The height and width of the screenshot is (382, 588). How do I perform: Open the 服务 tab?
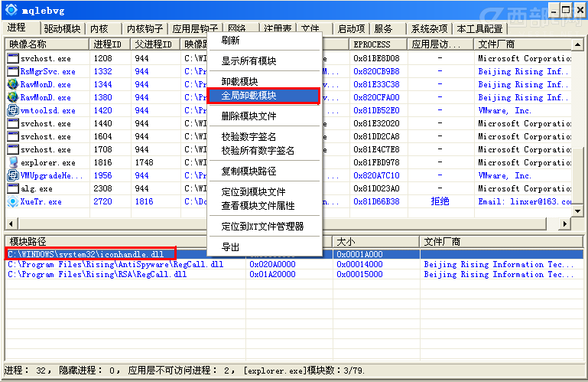[x=384, y=29]
